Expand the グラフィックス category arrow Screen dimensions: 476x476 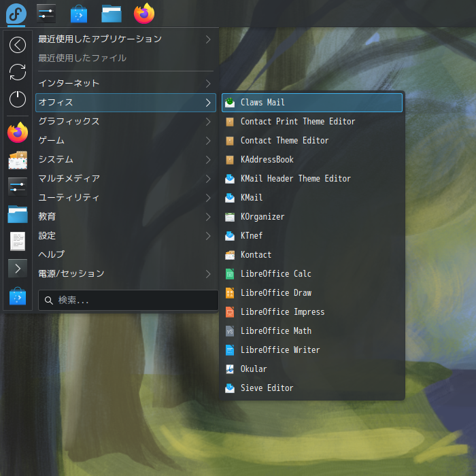point(208,122)
